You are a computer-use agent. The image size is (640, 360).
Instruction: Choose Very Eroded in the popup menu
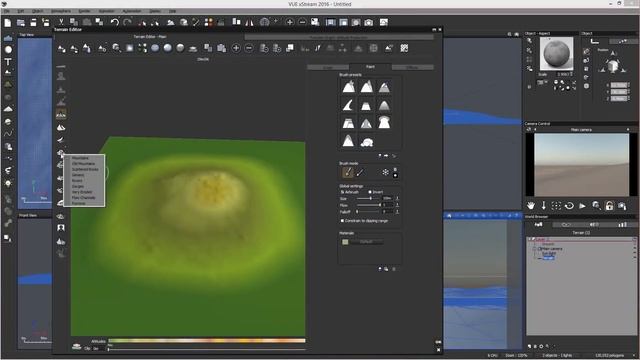point(82,192)
